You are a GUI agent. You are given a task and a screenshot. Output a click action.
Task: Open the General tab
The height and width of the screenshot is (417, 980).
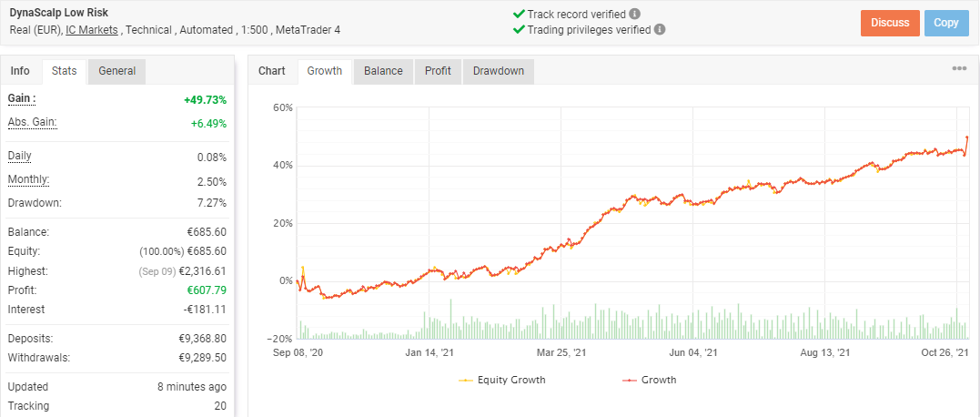[x=116, y=71]
